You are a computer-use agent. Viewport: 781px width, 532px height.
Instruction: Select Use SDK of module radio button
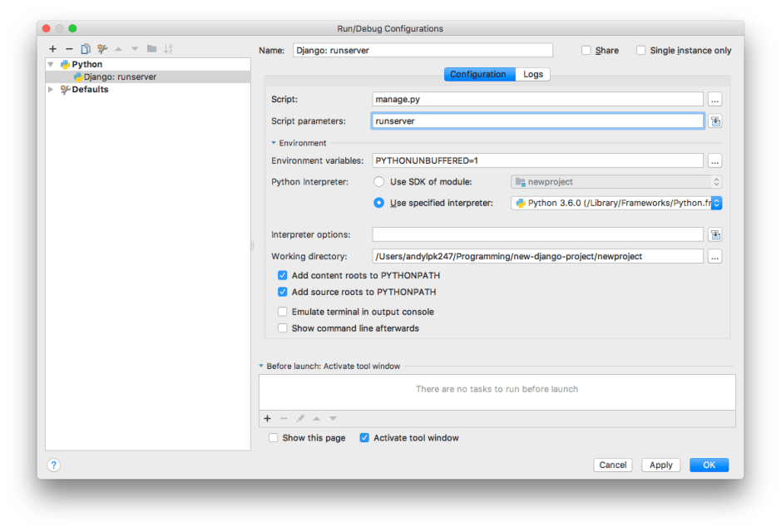[x=379, y=182]
